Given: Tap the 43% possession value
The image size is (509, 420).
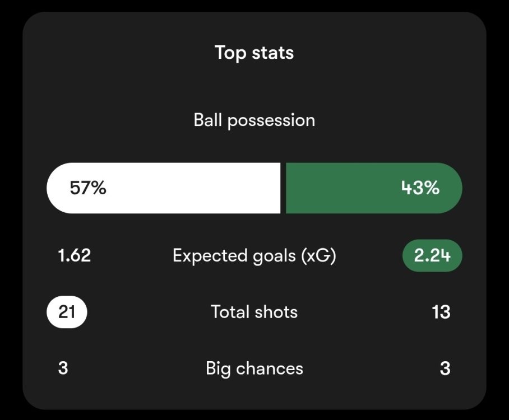Looking at the screenshot, I should [x=420, y=188].
